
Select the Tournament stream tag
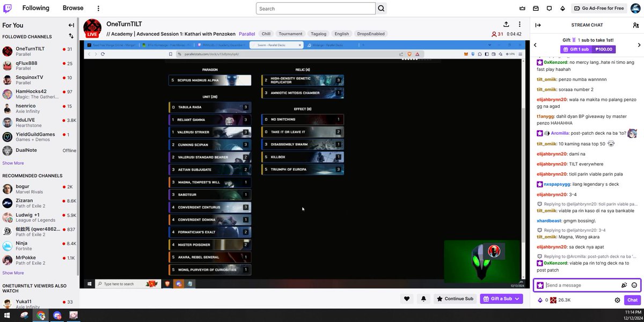coord(290,34)
